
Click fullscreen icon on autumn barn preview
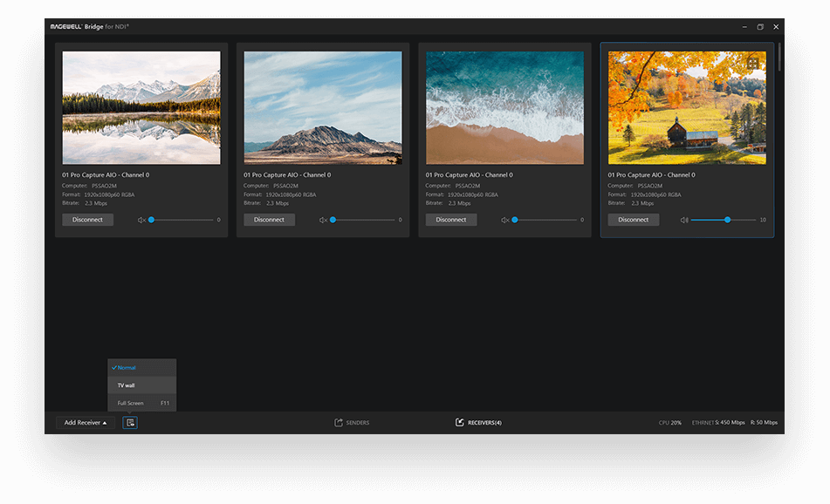pos(752,64)
